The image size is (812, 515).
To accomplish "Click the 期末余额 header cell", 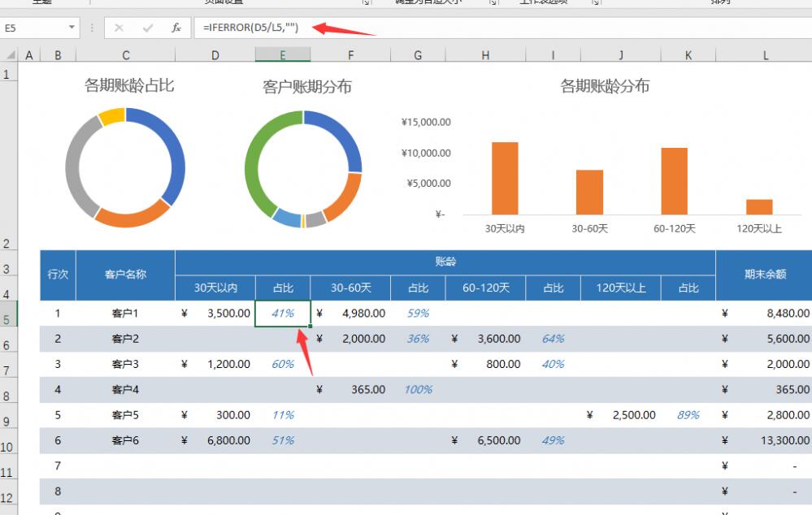I will click(x=764, y=275).
